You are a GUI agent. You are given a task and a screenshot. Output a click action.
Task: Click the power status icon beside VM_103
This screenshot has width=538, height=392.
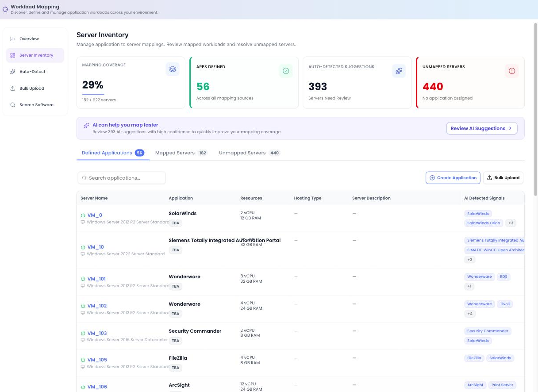(x=83, y=333)
